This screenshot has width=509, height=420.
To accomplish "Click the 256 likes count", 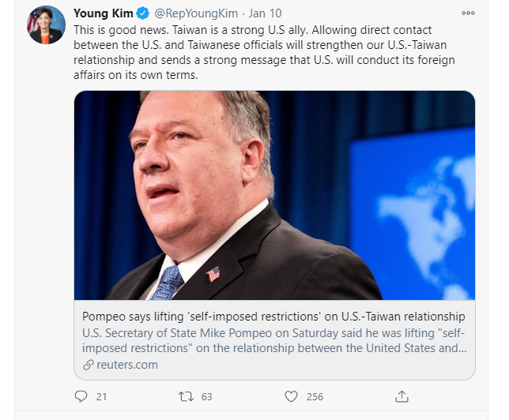I will [x=315, y=396].
